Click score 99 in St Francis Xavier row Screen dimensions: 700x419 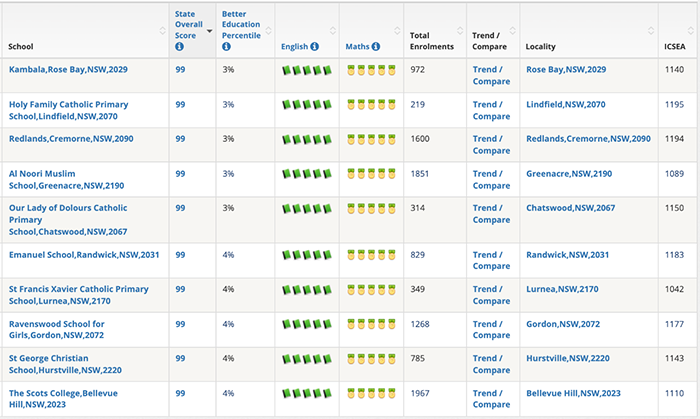click(180, 289)
